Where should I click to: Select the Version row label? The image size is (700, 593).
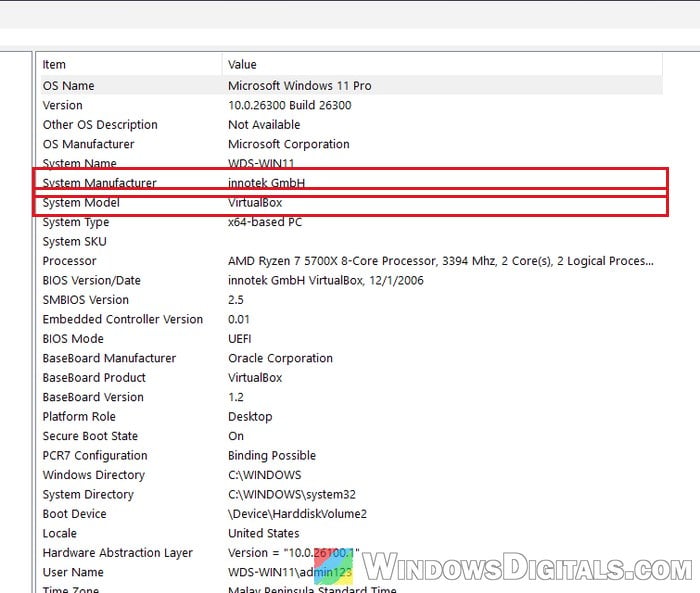point(62,105)
